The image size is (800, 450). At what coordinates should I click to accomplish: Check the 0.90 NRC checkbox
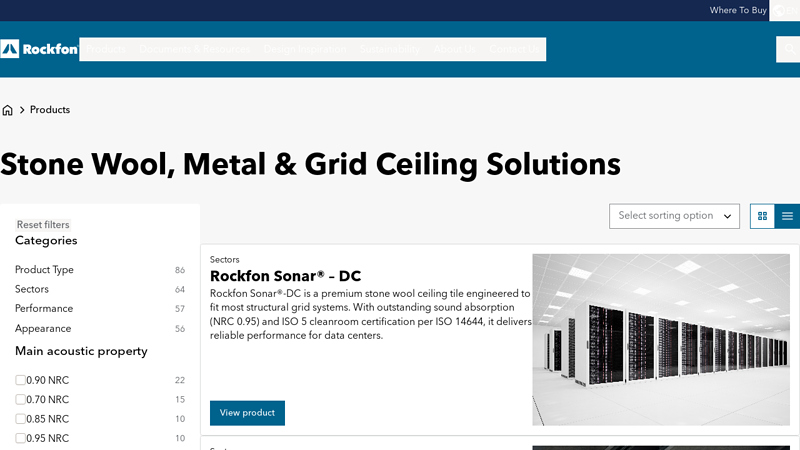(x=20, y=380)
